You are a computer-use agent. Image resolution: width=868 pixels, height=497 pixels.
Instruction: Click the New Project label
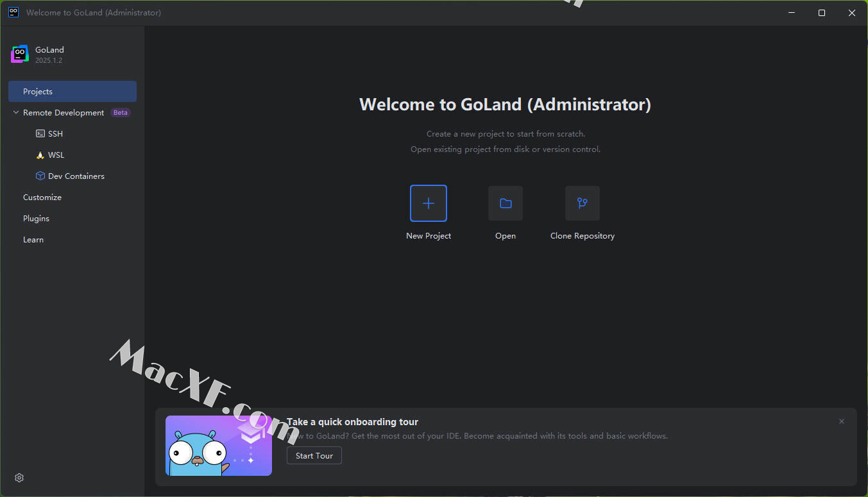429,236
